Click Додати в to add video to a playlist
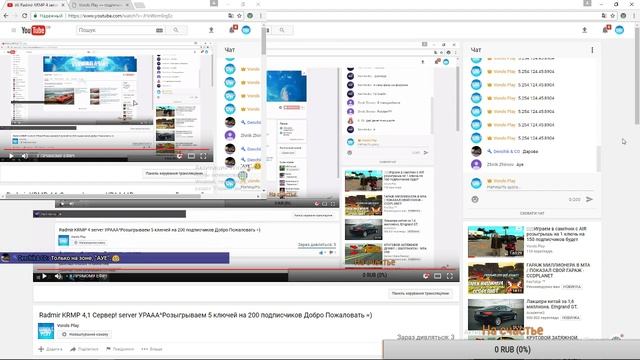 [51, 349]
